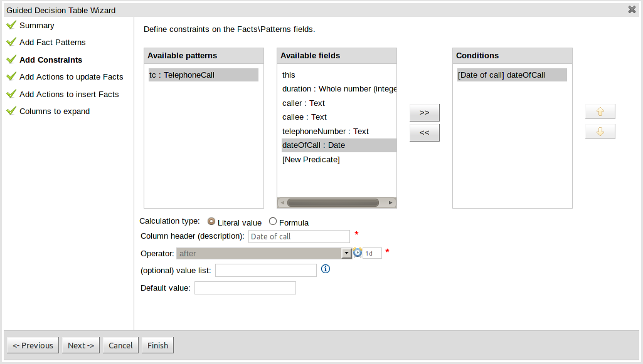
Task: Choose the Formula calculation type
Action: click(x=273, y=221)
